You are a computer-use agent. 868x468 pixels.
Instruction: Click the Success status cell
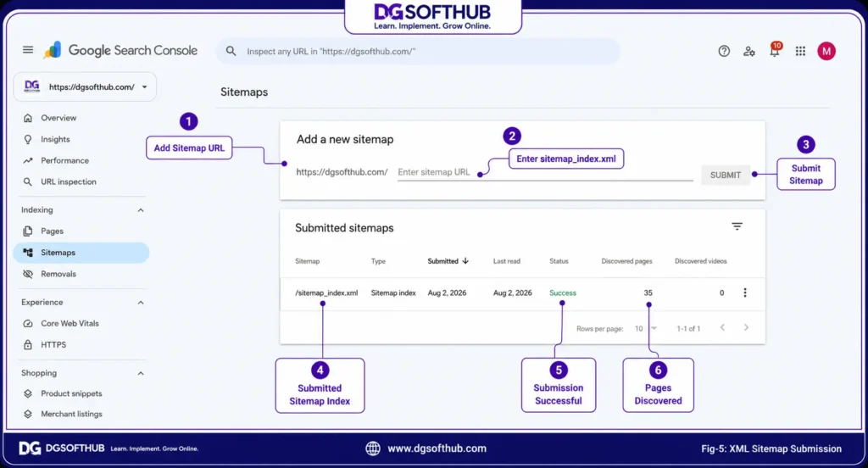coord(563,293)
